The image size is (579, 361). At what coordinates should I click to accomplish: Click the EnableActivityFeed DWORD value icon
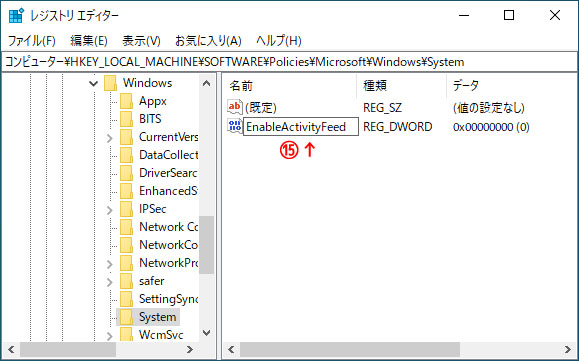click(234, 126)
